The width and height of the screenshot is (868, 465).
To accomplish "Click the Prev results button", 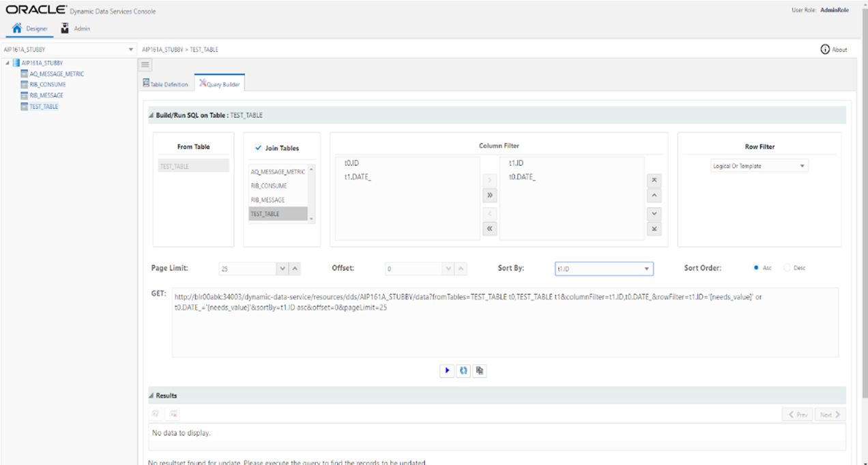I will coord(798,414).
